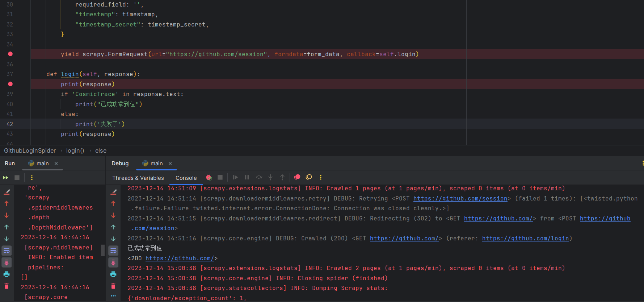The image size is (644, 302).
Task: Open the Crawled (200) GET github.com link
Action: click(x=404, y=239)
